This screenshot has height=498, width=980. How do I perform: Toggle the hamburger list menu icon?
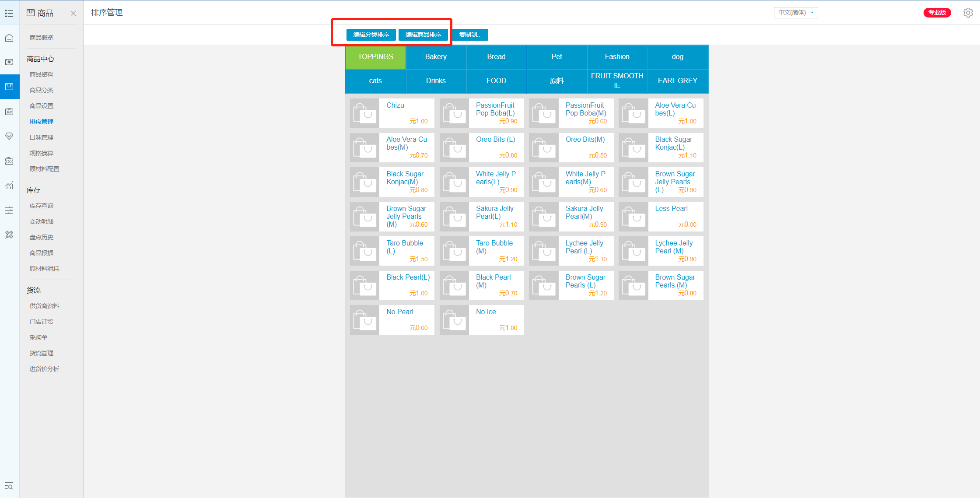9,14
